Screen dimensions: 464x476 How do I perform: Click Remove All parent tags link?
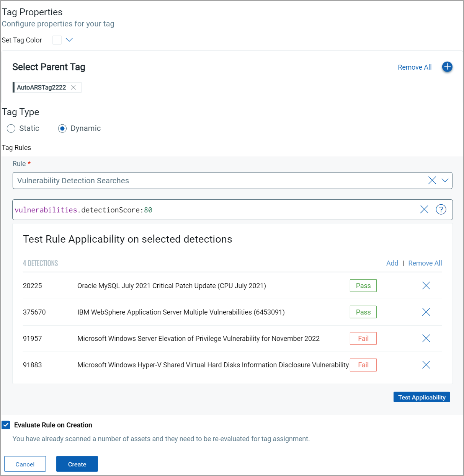point(414,67)
